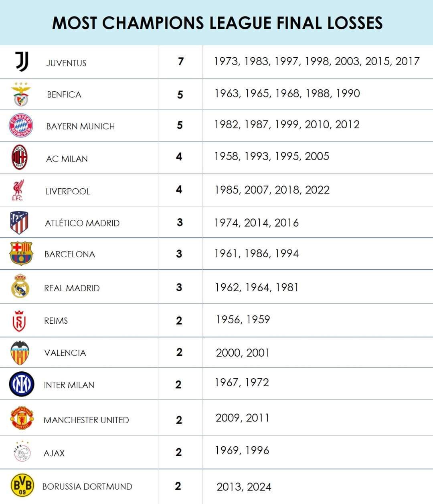The image size is (433, 504).
Task: Click the Juventus club logo
Action: click(22, 62)
